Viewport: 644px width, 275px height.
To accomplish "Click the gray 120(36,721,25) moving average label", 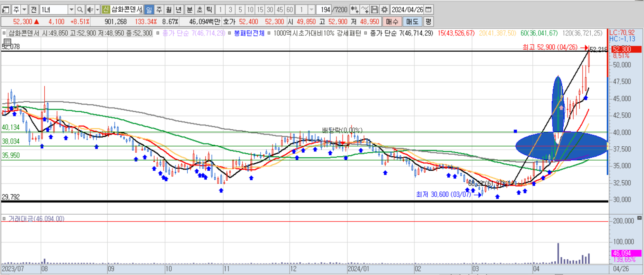I will click(582, 33).
